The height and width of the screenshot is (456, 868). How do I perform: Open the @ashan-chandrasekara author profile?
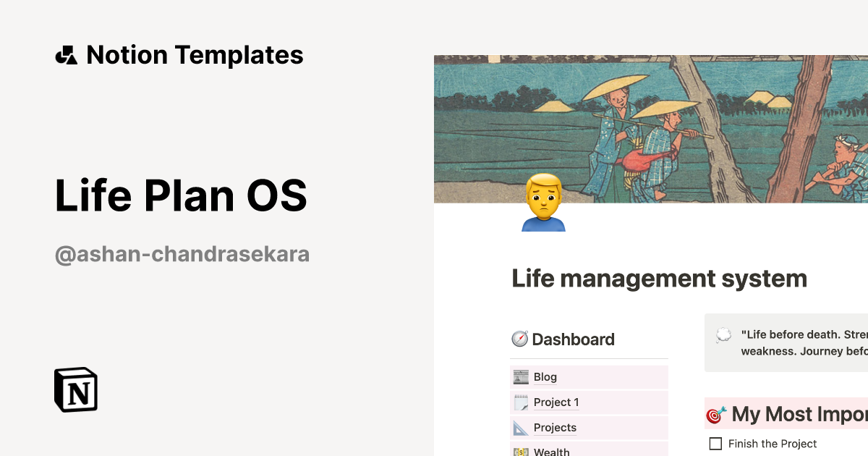(184, 254)
